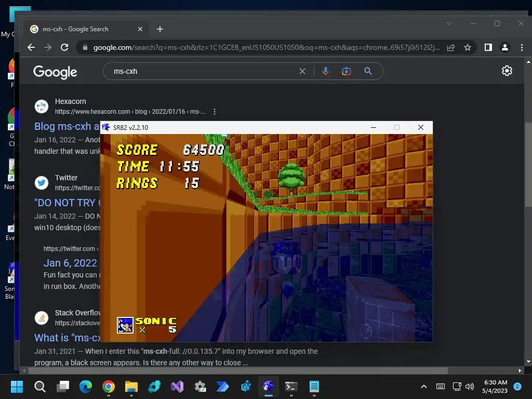
Task: Submit the search with magnifier icon
Action: click(x=368, y=71)
